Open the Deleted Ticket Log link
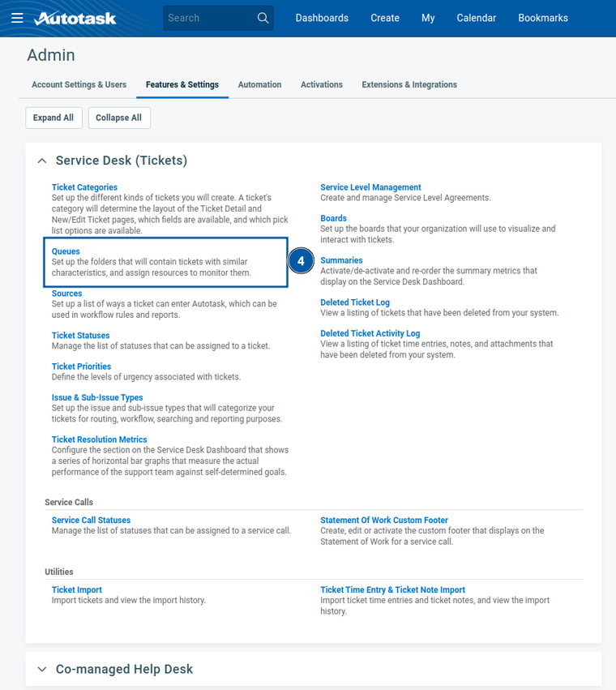 tap(355, 302)
